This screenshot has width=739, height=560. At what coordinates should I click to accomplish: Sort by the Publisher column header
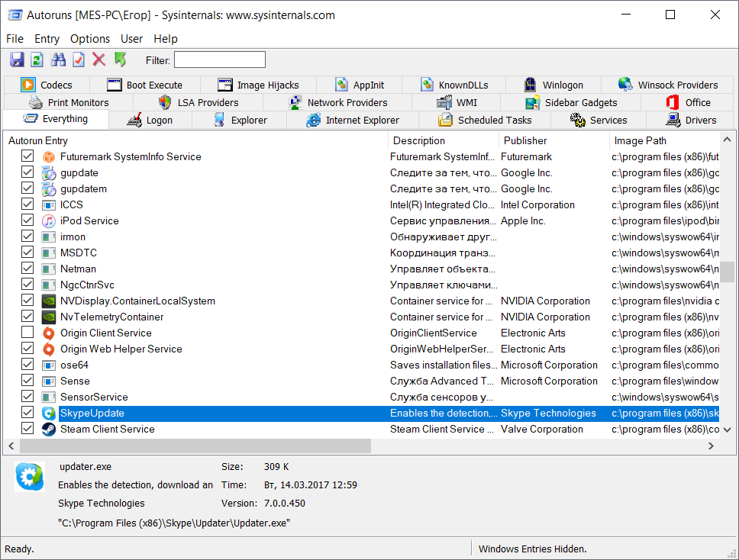click(525, 140)
